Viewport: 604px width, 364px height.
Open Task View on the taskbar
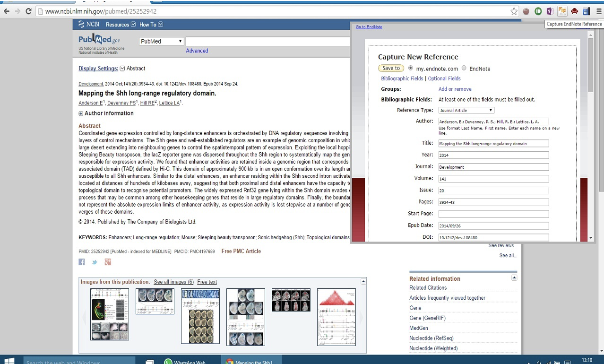[150, 361]
